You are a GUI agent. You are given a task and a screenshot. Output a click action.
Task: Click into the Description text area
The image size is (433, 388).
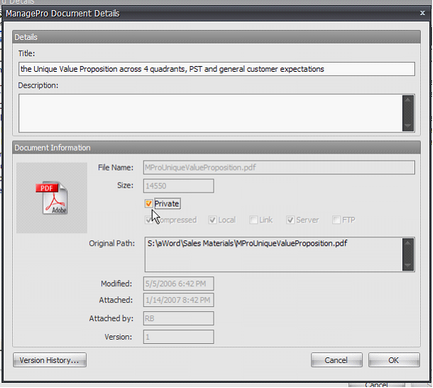coord(210,113)
